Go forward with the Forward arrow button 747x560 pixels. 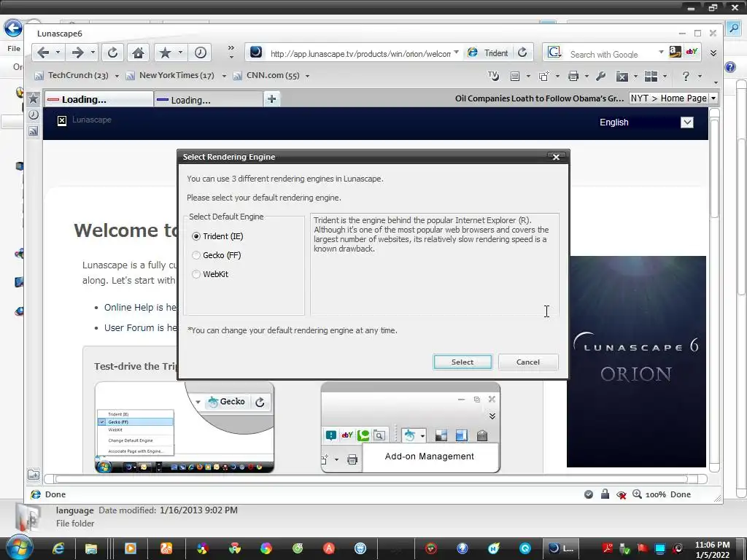point(77,52)
